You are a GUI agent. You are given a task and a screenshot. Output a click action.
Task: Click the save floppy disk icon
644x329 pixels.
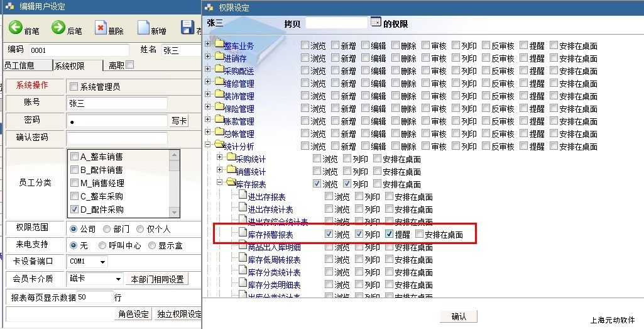tap(187, 28)
